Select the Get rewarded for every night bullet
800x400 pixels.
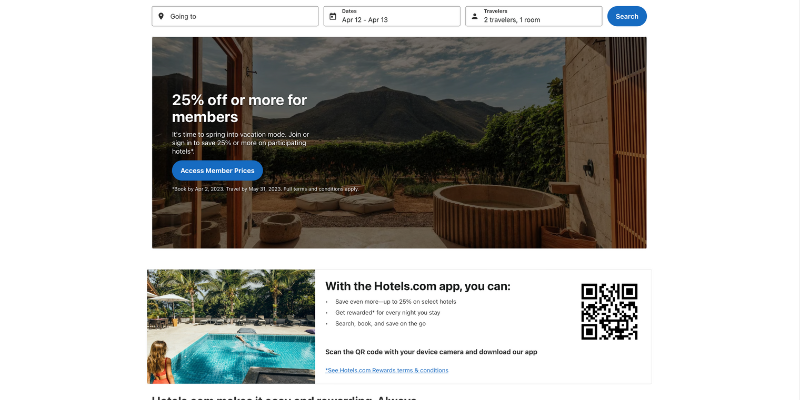coord(387,312)
